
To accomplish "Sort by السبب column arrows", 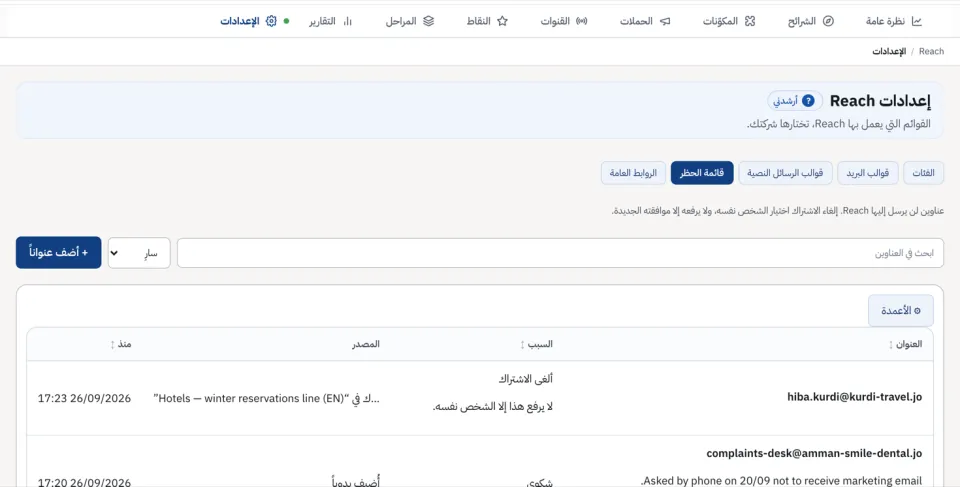I will pos(522,345).
